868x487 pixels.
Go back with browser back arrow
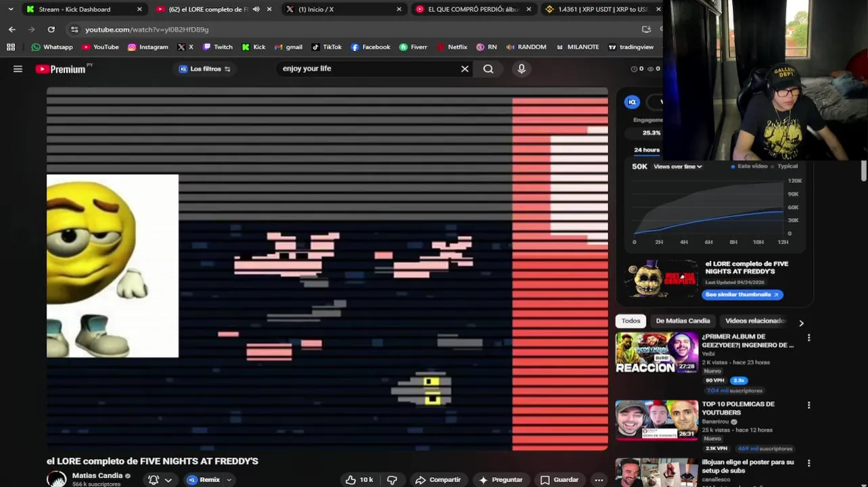point(12,30)
